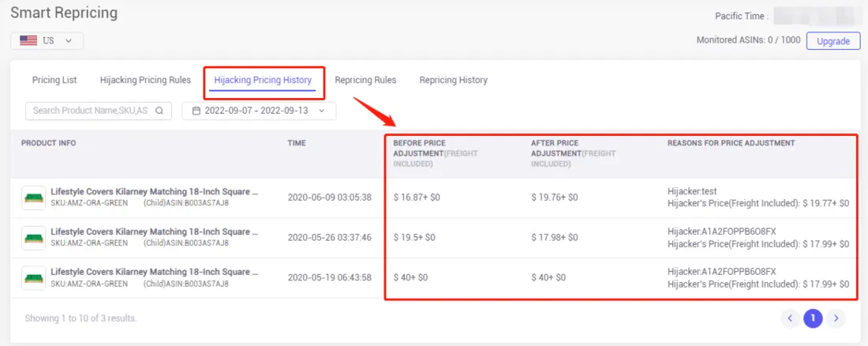Select the Hijacking Pricing History tab
The image size is (868, 346).
click(263, 80)
